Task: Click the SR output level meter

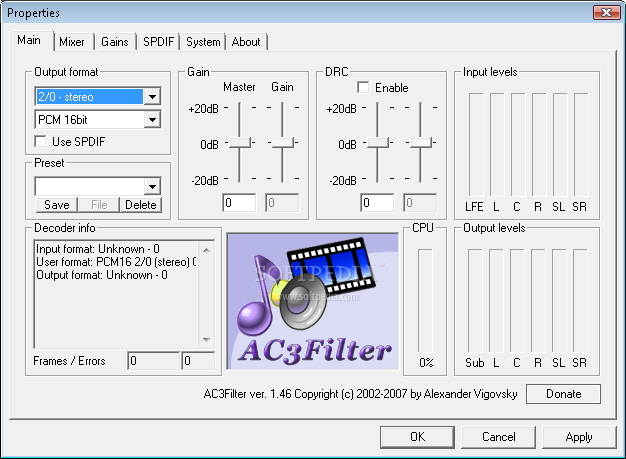Action: 580,301
